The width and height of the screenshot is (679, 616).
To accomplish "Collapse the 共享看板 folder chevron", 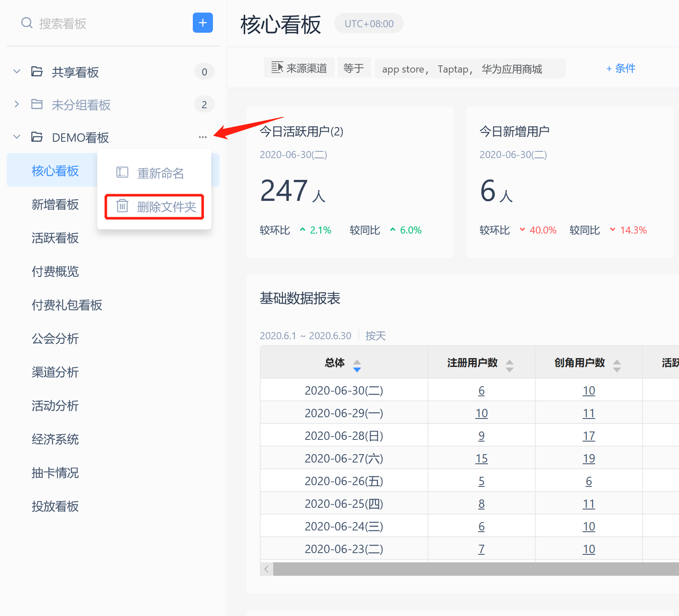I will click(17, 72).
